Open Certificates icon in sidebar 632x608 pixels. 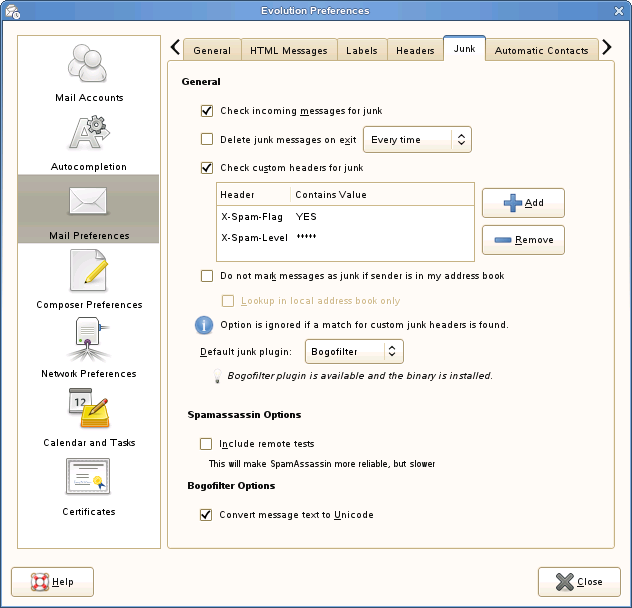(x=88, y=477)
